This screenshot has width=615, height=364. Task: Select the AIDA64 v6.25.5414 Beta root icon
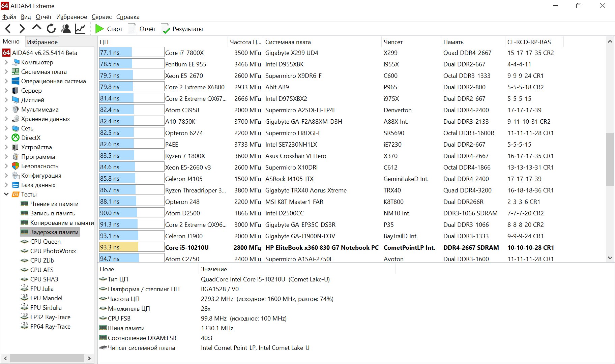(x=6, y=53)
